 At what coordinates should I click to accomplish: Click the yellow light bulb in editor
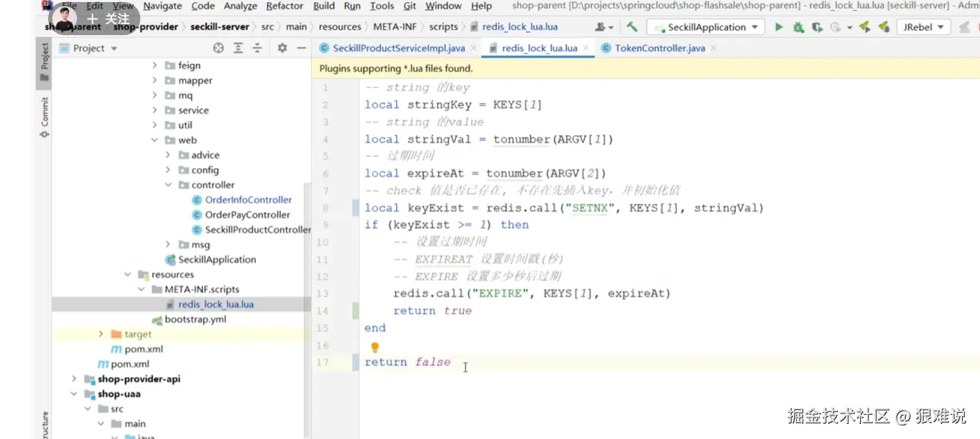(375, 347)
